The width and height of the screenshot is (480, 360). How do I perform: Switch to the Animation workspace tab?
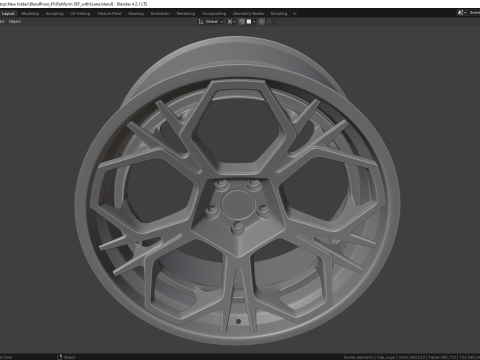[x=160, y=14]
